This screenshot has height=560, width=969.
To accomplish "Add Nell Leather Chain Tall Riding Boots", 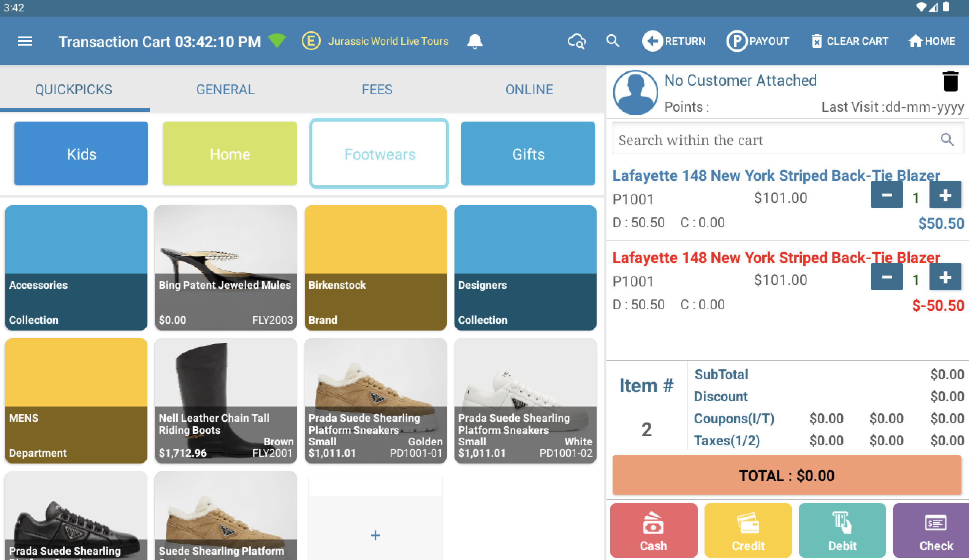I will tap(226, 401).
